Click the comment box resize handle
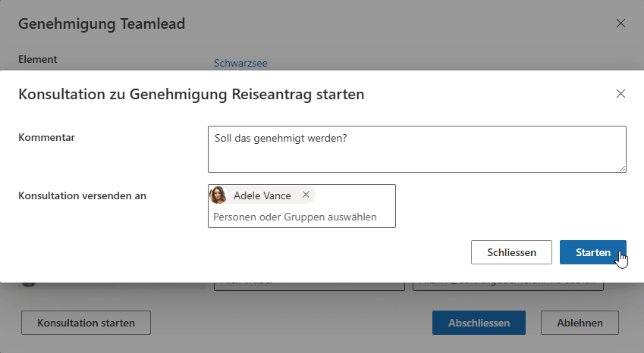 [x=622, y=168]
